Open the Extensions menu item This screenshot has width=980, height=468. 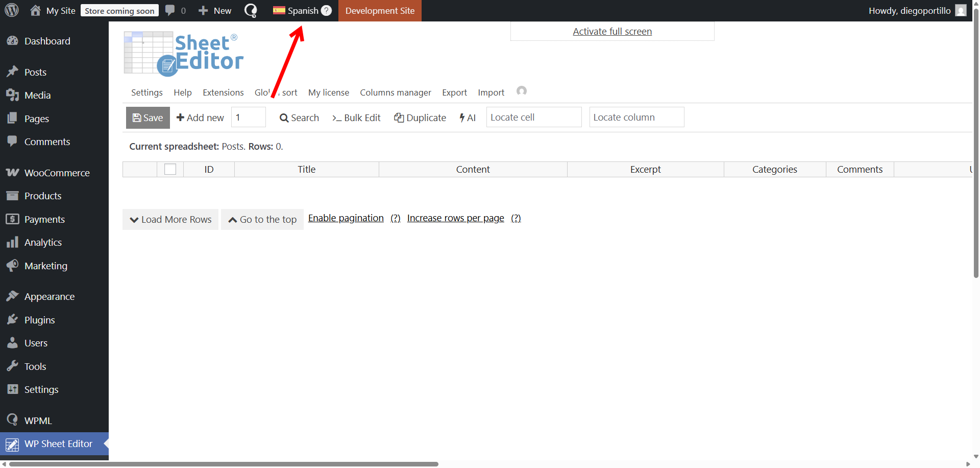[x=223, y=92]
